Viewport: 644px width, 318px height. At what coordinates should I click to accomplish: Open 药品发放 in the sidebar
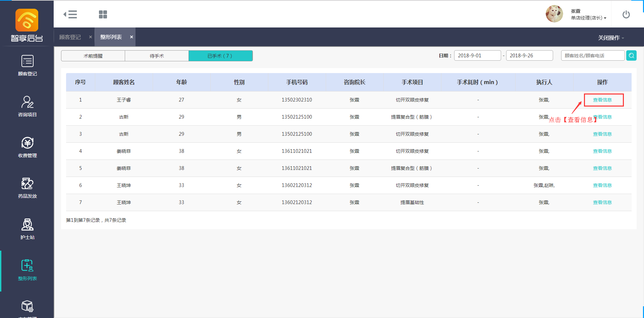(x=27, y=188)
